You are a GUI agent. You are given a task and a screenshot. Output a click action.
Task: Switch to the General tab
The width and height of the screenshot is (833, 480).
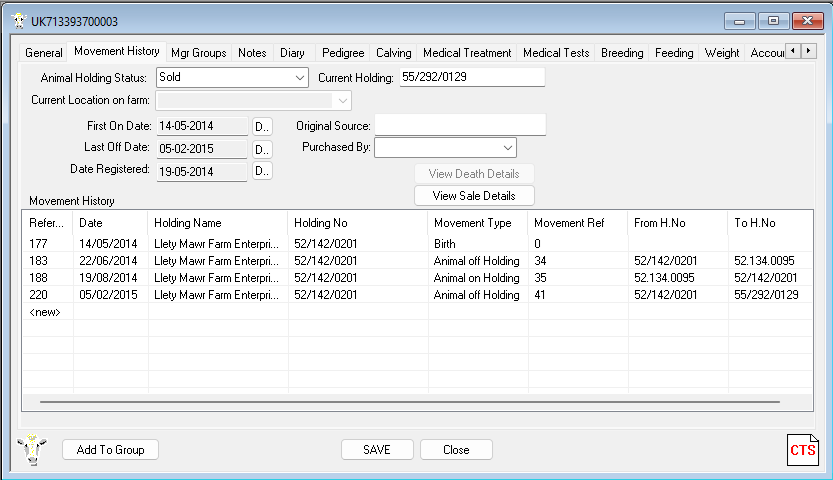(x=44, y=53)
